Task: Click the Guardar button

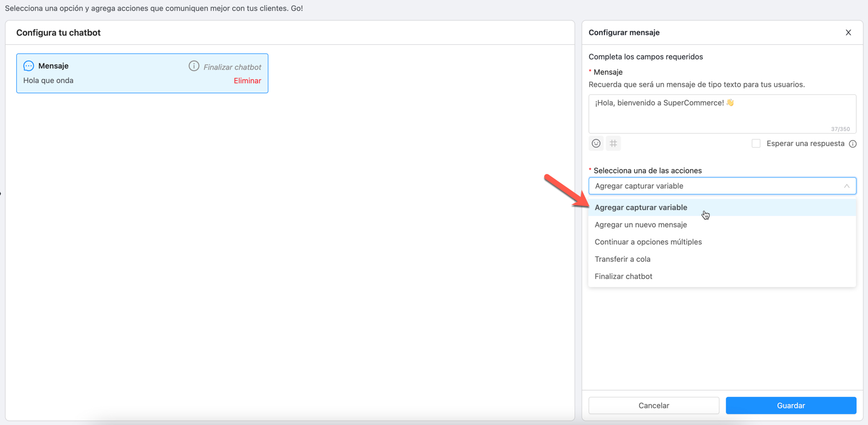Action: tap(791, 406)
